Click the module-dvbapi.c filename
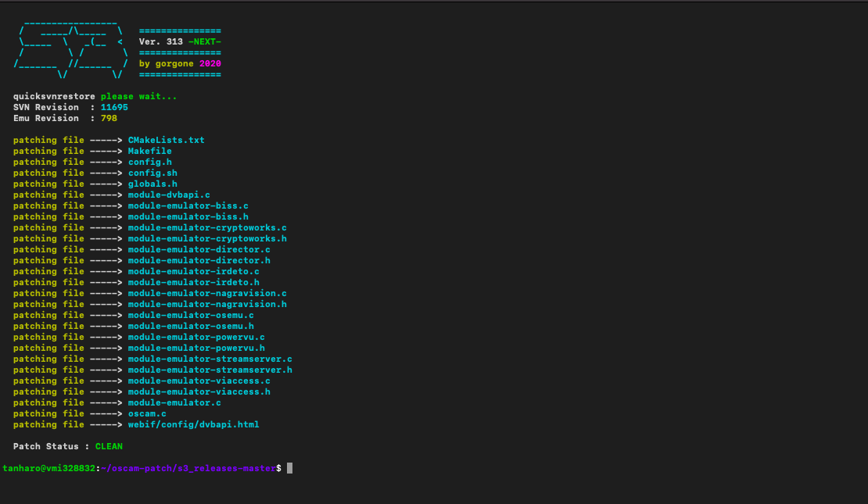Image resolution: width=868 pixels, height=504 pixels. pos(169,195)
